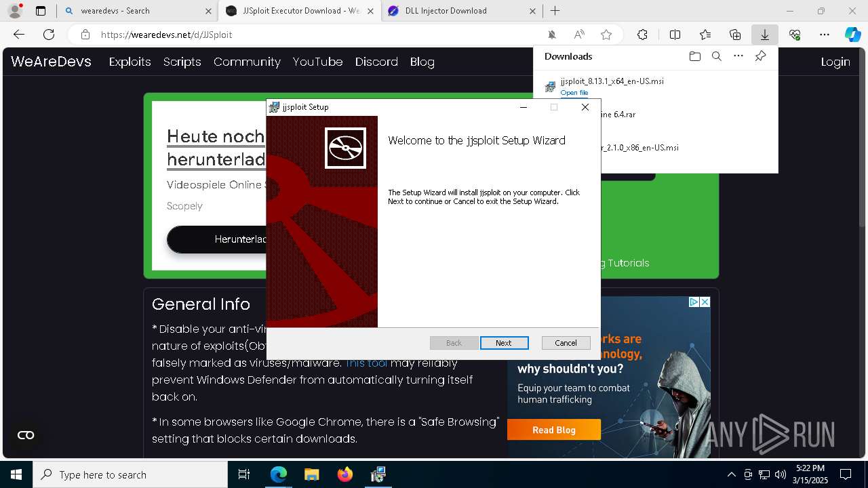This screenshot has width=868, height=488.
Task: Close the wearedevs - Search tab
Action: [208, 11]
